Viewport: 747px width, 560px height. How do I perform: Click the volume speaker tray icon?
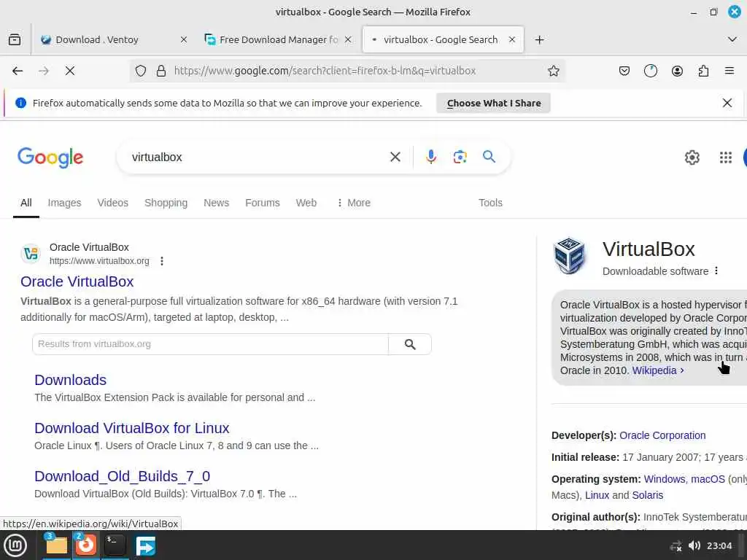pyautogui.click(x=694, y=545)
